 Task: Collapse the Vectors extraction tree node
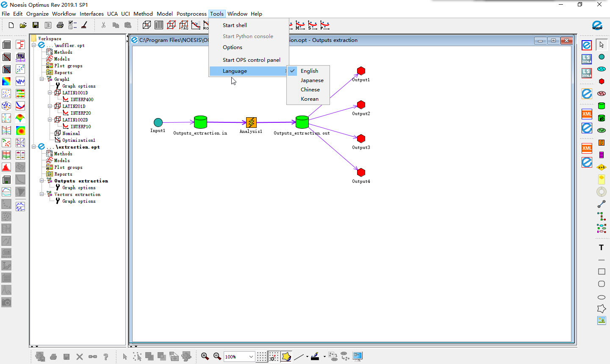pyautogui.click(x=42, y=194)
